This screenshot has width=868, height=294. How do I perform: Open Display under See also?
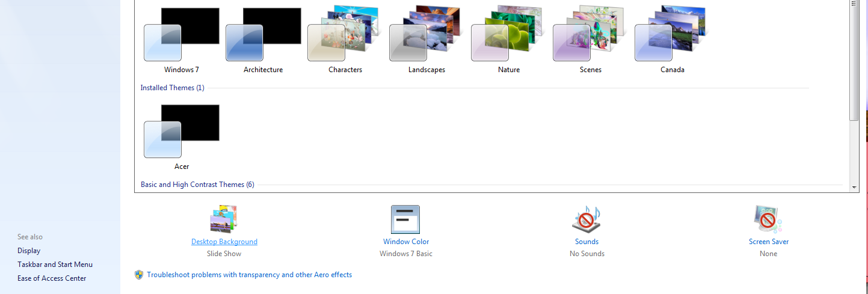tap(29, 251)
